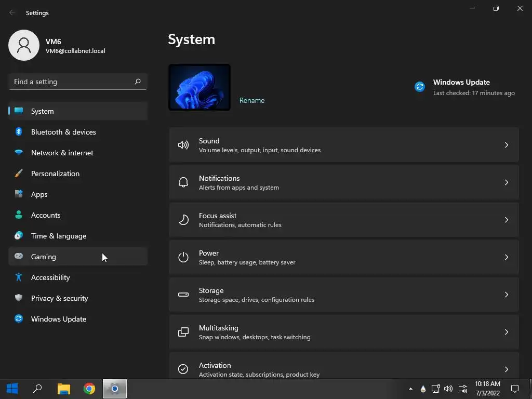Open Windows Update status at top right
Image resolution: width=532 pixels, height=399 pixels.
(465, 87)
